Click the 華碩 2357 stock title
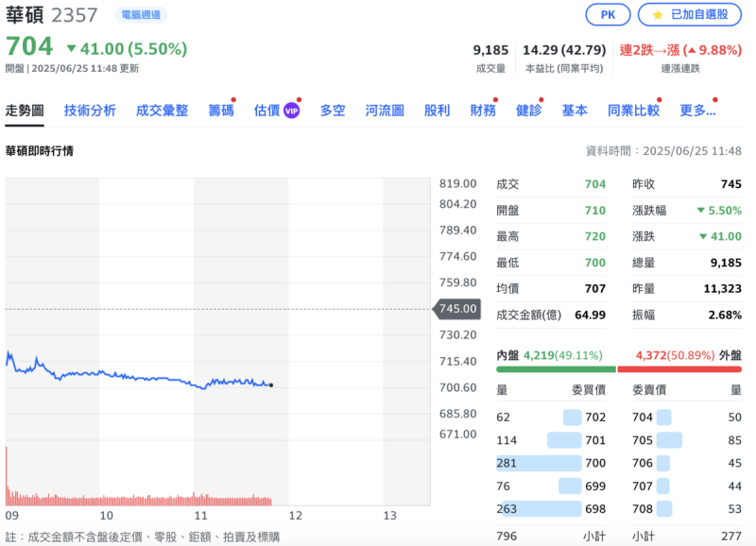756x546 pixels. (x=52, y=15)
